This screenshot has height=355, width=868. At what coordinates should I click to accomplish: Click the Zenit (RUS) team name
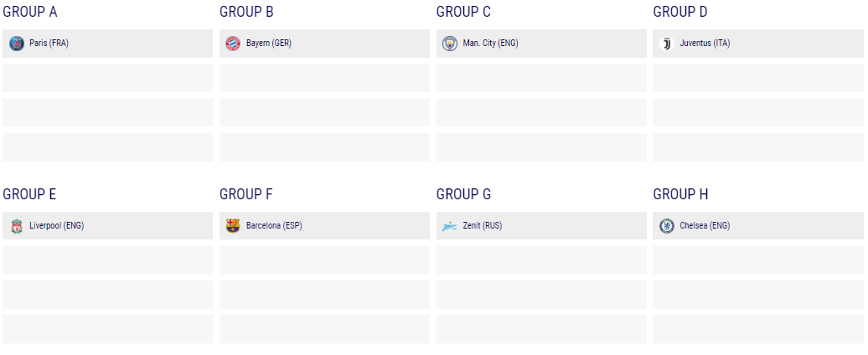pyautogui.click(x=483, y=226)
